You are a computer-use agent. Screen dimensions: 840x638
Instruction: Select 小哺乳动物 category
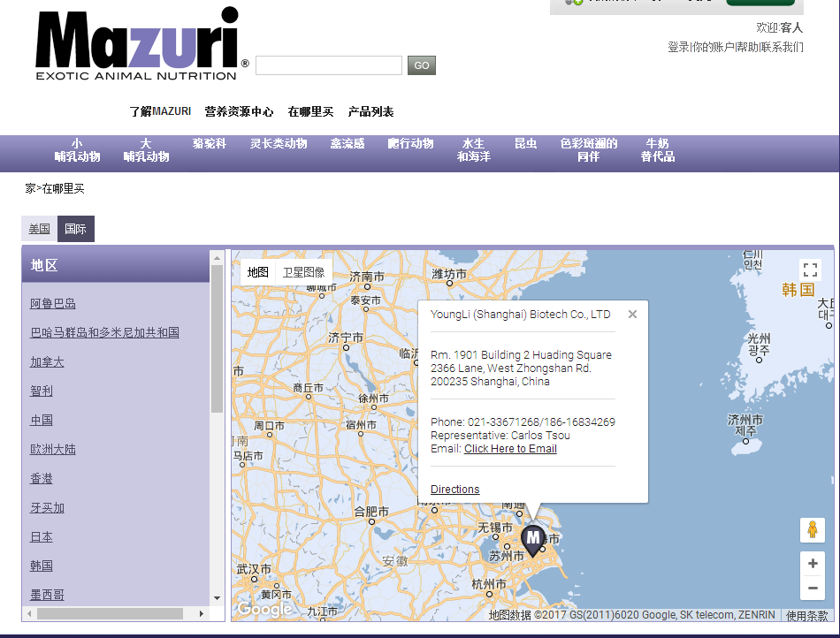point(77,150)
